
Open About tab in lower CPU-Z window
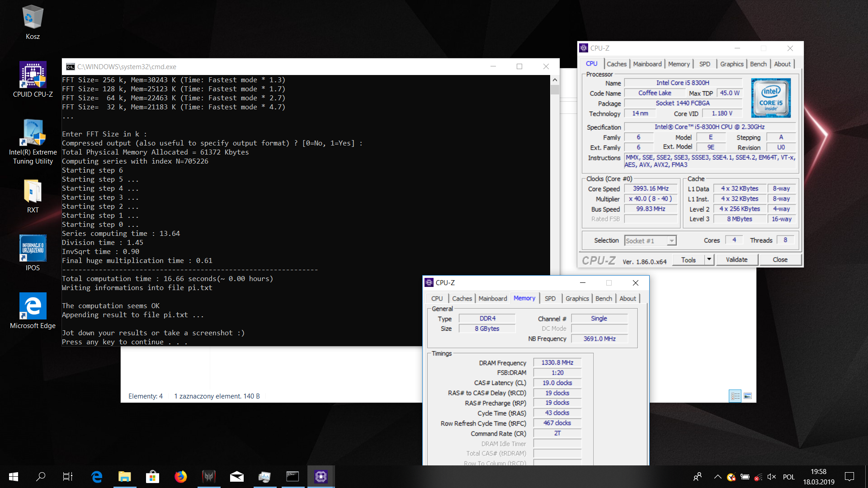click(627, 299)
